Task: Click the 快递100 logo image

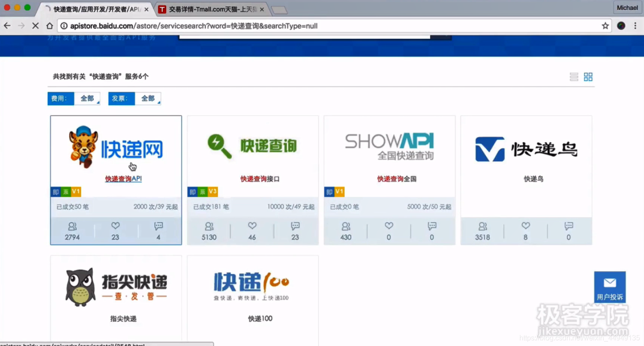Action: tap(251, 286)
